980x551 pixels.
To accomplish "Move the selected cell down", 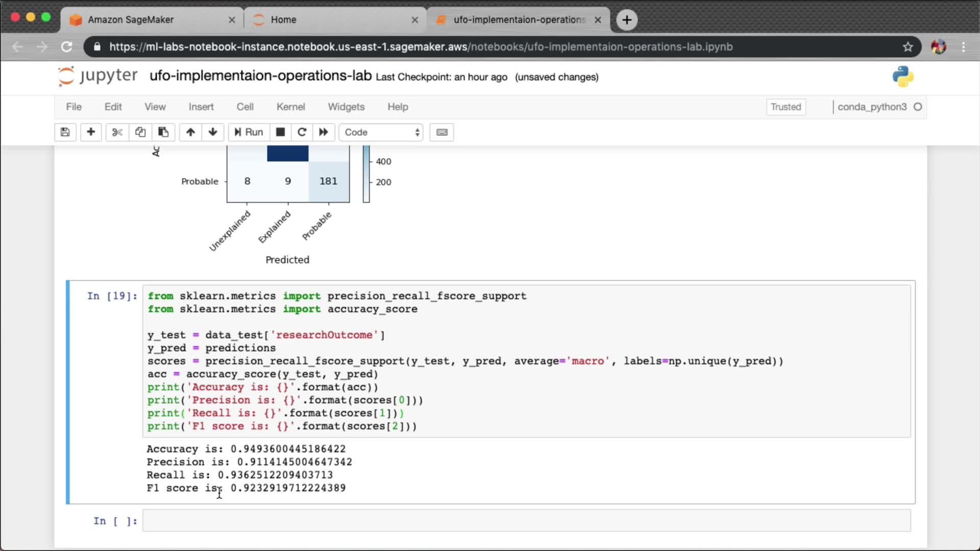I will tap(213, 132).
